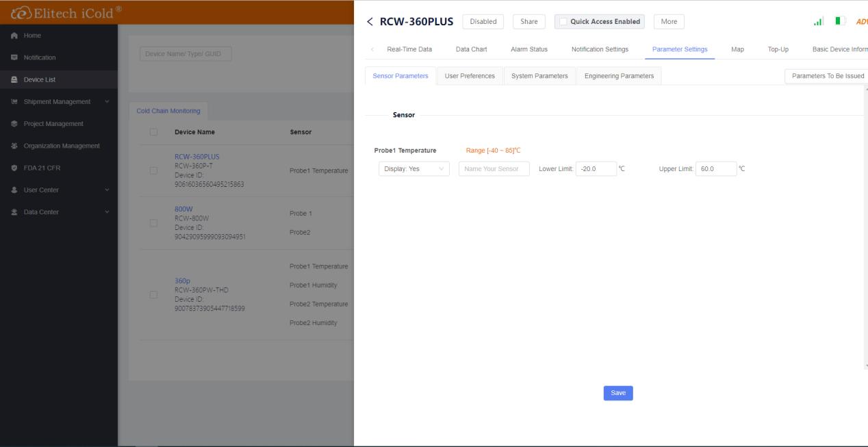This screenshot has width=868, height=447.
Task: Click the Data Center sidebar icon
Action: pos(13,212)
